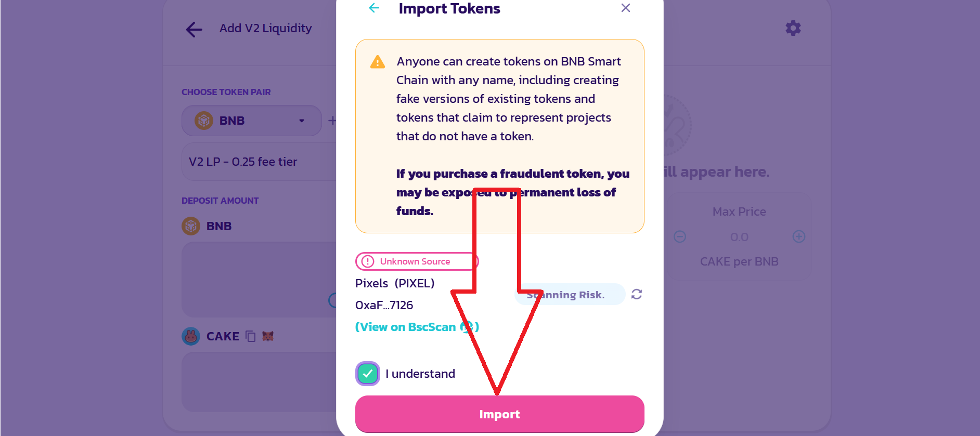The width and height of the screenshot is (980, 436).
Task: Open settings with the gear icon
Action: click(x=793, y=28)
